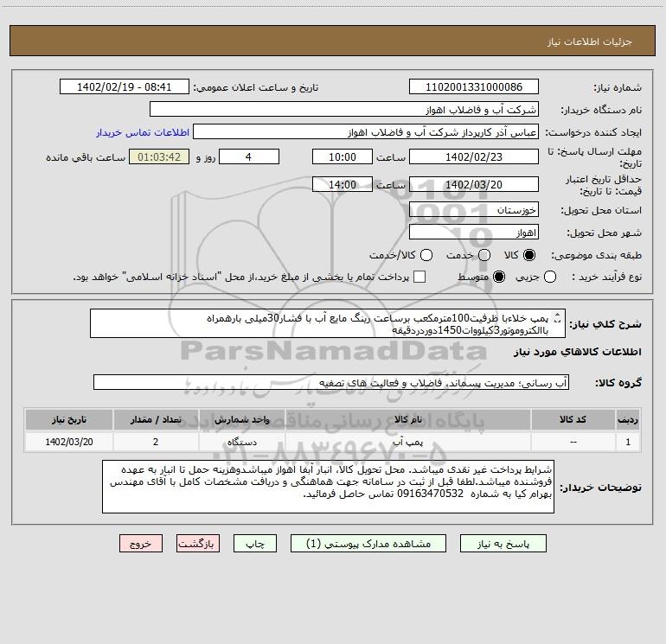Click the 'پاسخ به نیاز' button
Image resolution: width=666 pixels, height=644 pixels.
coord(503,544)
